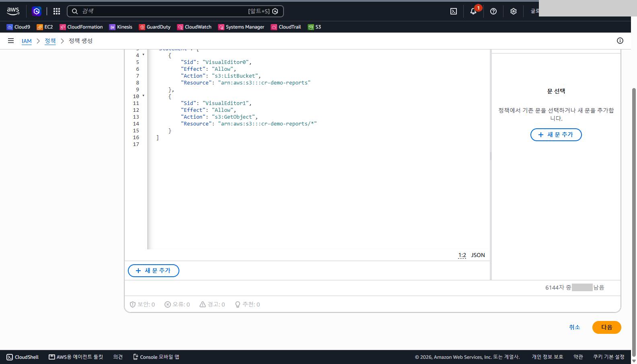Open the CloudWatch favorite shortcut
Image resolution: width=637 pixels, height=364 pixels.
[194, 27]
